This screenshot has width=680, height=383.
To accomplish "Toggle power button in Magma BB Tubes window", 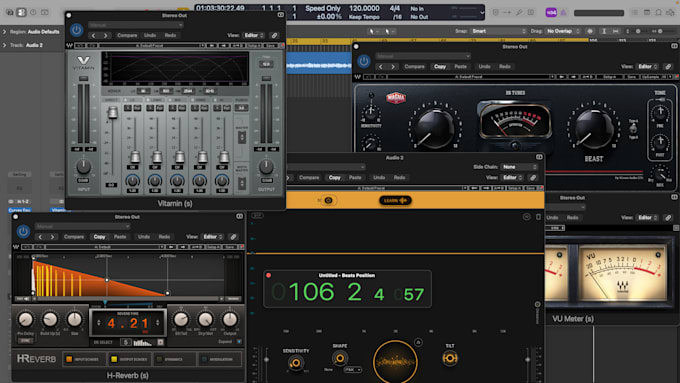I will [x=363, y=61].
